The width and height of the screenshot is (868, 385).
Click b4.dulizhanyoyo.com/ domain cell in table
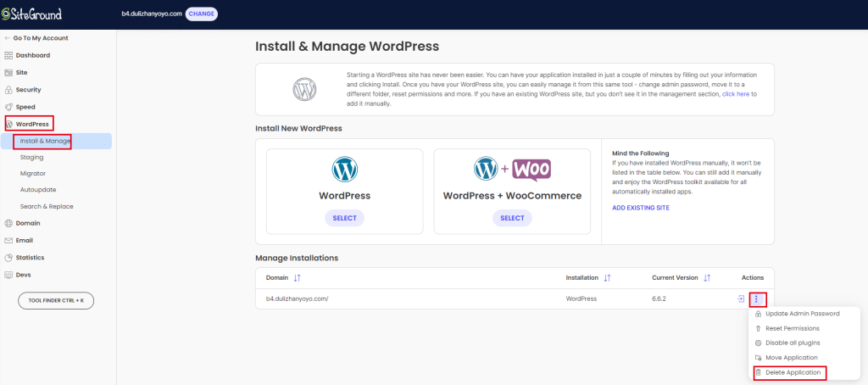coord(298,299)
